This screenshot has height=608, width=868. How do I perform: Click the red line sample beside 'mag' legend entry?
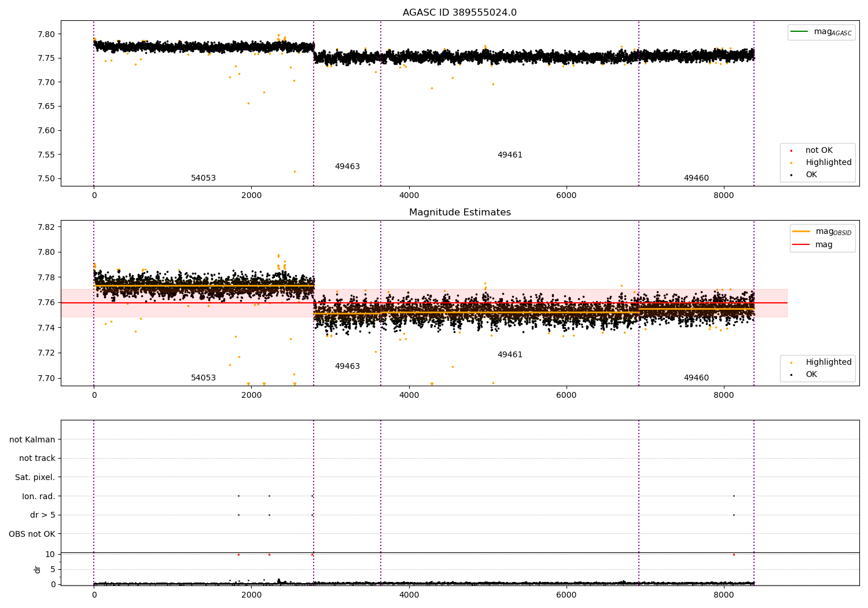pos(801,245)
